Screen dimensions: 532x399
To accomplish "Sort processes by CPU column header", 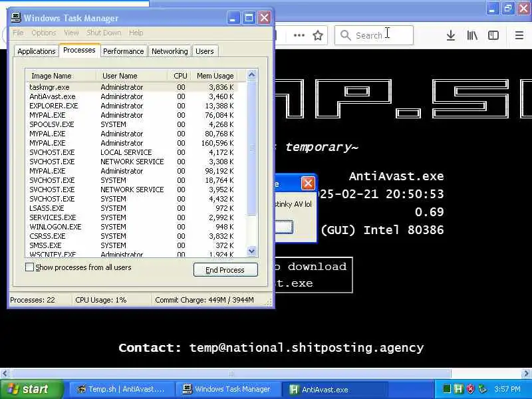I will coord(180,76).
